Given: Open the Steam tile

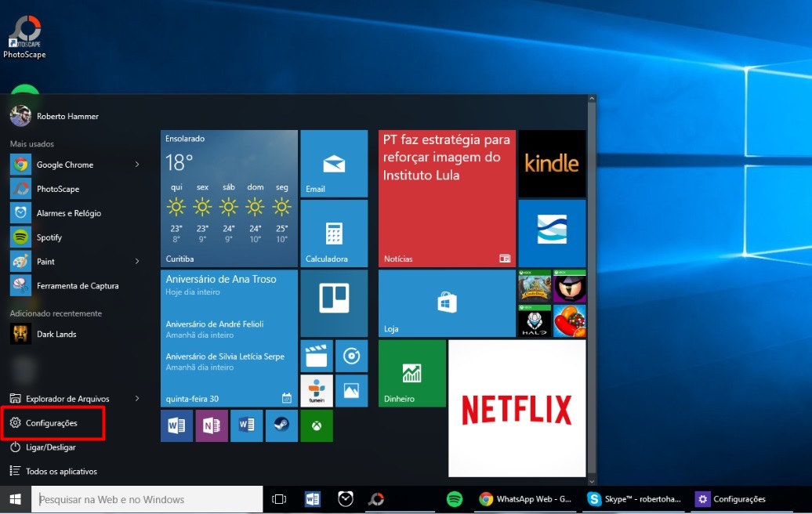Looking at the screenshot, I should click(x=281, y=425).
